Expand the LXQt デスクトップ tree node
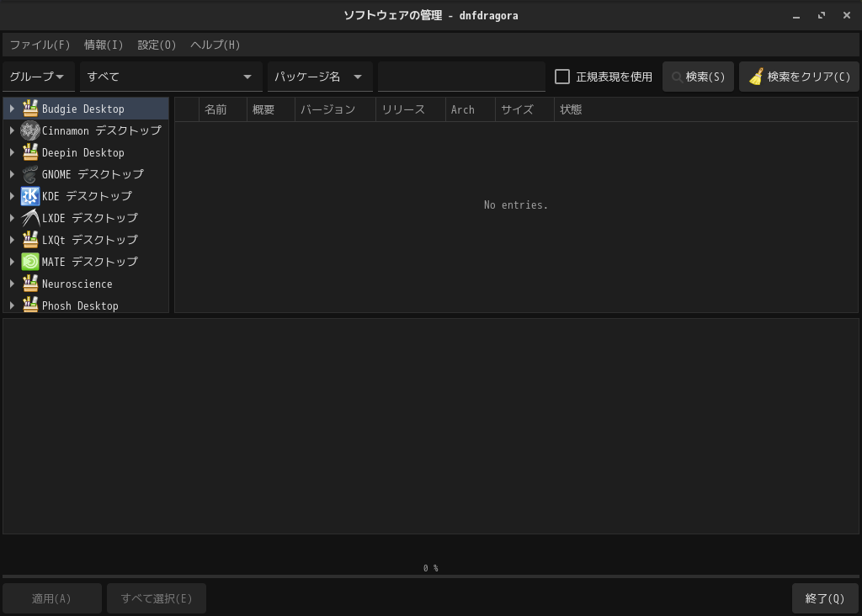862x616 pixels. [x=12, y=240]
